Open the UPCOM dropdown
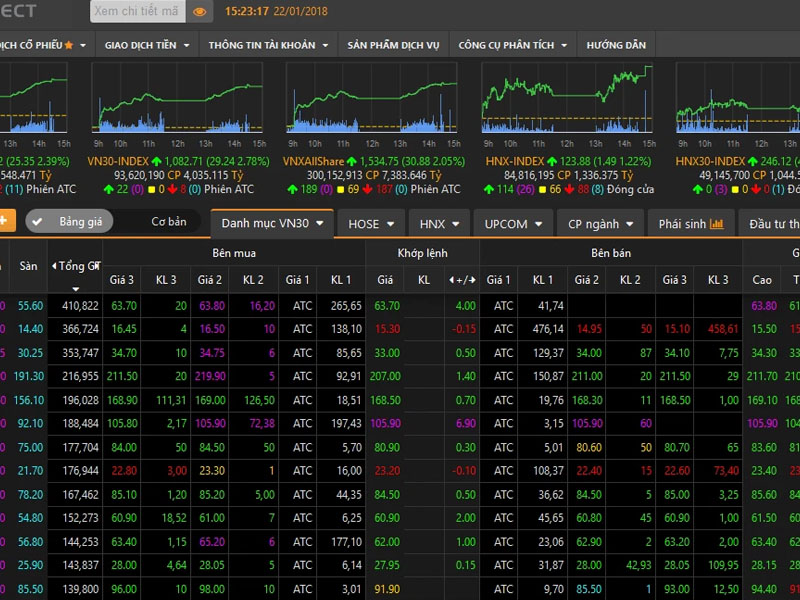Image resolution: width=800 pixels, height=600 pixels. (513, 224)
